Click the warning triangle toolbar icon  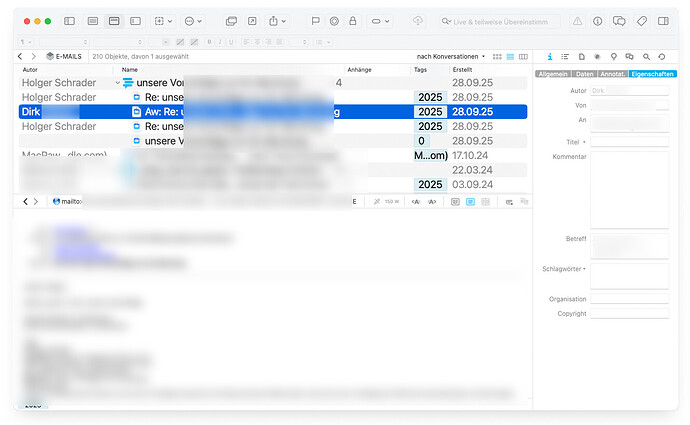[577, 21]
